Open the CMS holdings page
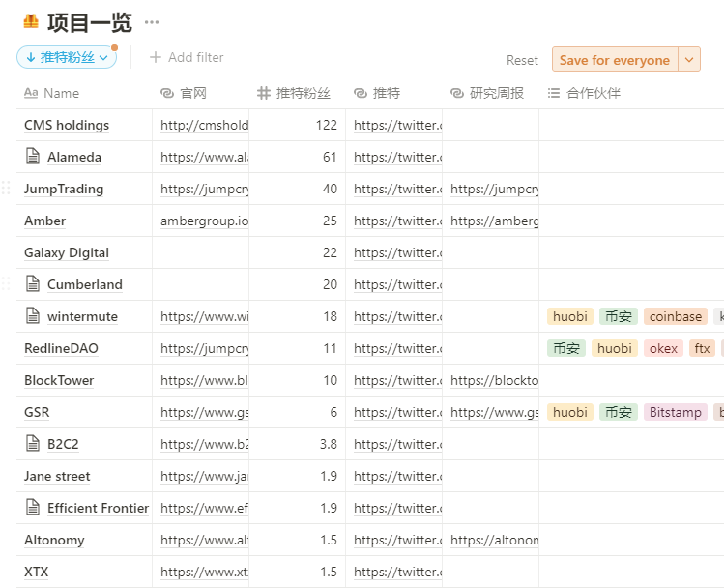724x588 pixels. (67, 125)
